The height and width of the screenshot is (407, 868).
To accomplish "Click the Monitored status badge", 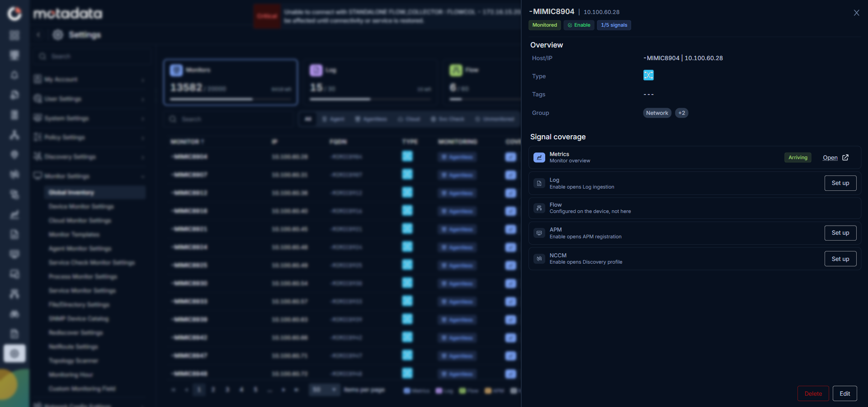I will [544, 25].
